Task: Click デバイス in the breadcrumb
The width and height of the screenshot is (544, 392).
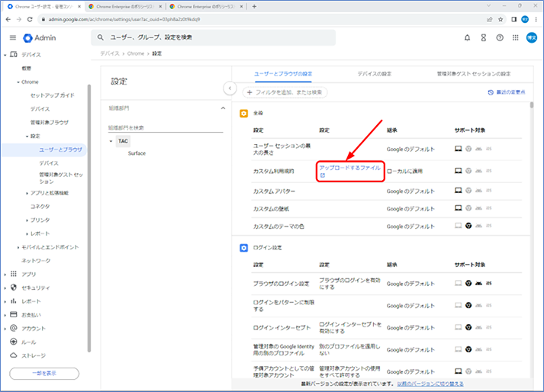Action: coord(110,53)
